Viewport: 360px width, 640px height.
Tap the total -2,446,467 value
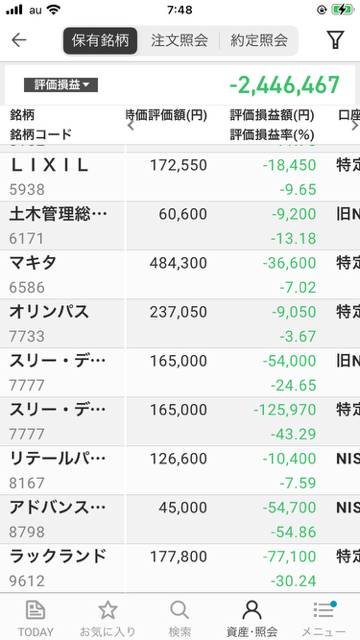(284, 85)
